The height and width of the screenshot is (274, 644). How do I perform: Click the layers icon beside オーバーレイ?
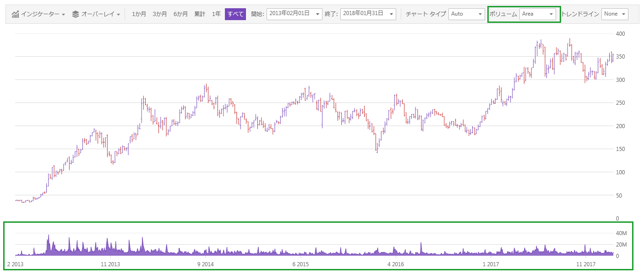[76, 14]
